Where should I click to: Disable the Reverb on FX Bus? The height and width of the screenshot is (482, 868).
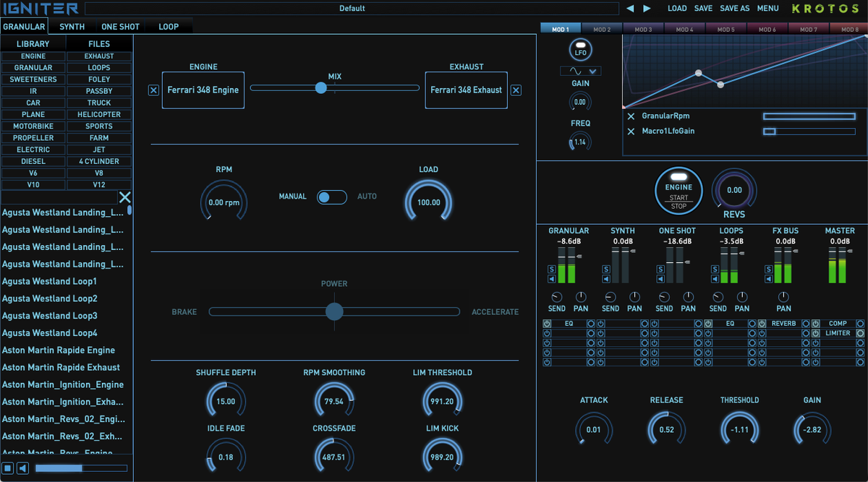pyautogui.click(x=762, y=324)
